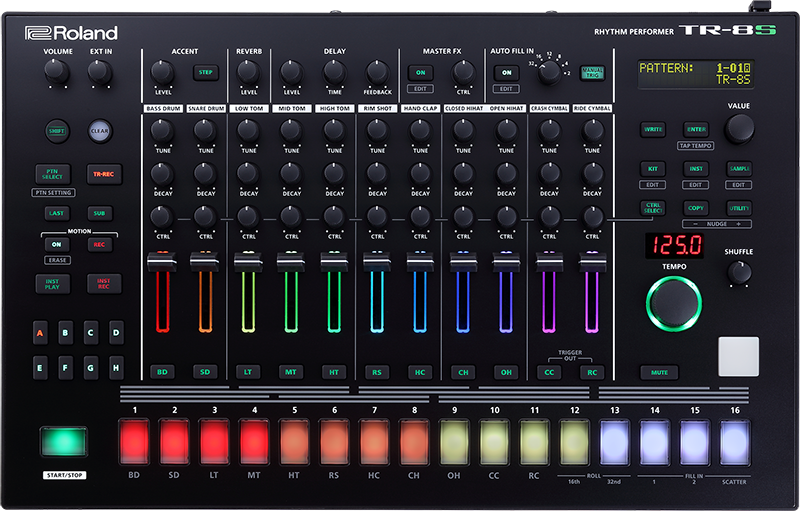Click the CH instrument select button
The image size is (800, 511).
pos(463,372)
